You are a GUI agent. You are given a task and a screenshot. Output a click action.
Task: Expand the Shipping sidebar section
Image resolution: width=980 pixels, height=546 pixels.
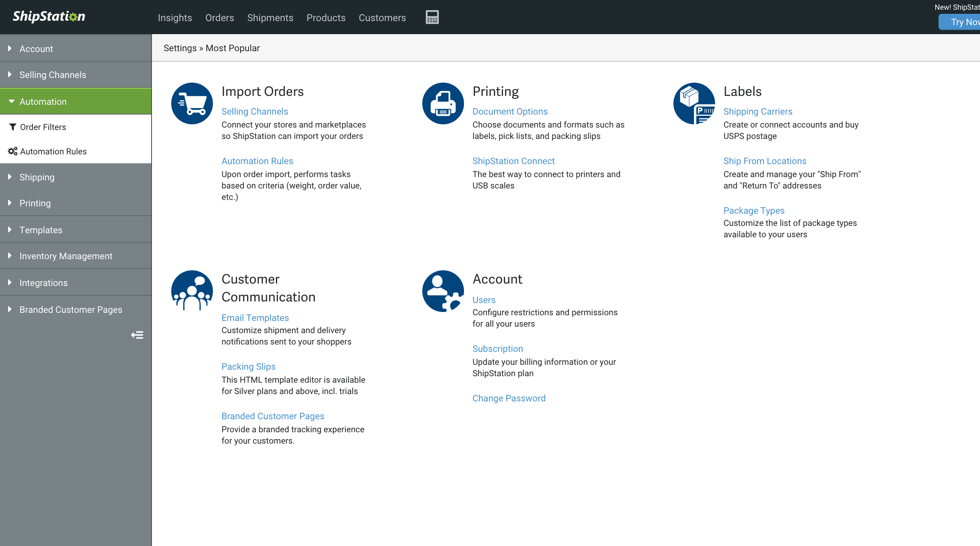[76, 177]
